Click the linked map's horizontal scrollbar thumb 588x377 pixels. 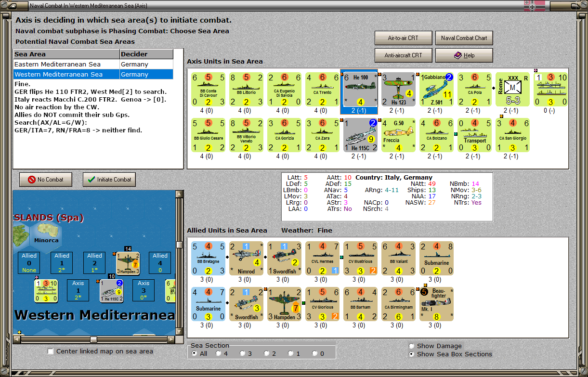click(x=93, y=339)
